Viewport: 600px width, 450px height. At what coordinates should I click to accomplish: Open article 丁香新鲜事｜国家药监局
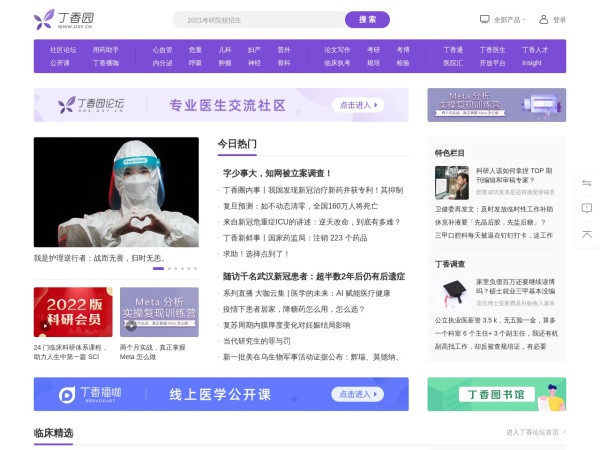pos(295,238)
